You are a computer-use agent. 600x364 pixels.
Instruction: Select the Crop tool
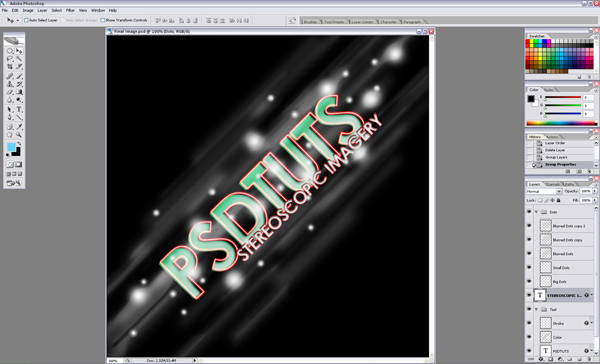(x=10, y=67)
